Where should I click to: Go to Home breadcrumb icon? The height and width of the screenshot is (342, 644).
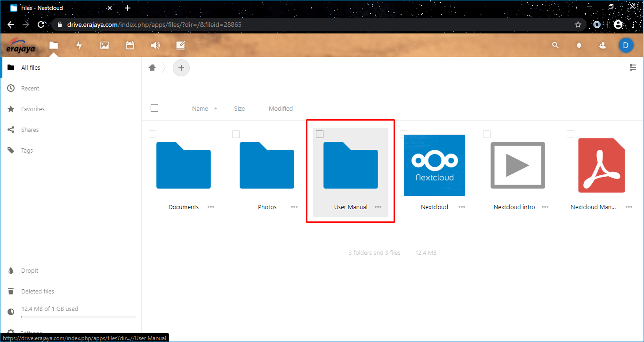coord(152,67)
